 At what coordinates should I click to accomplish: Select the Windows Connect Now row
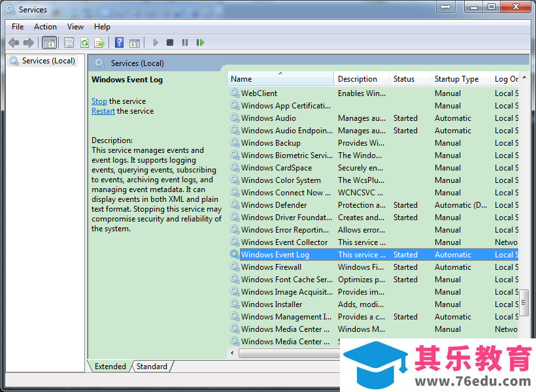click(374, 193)
